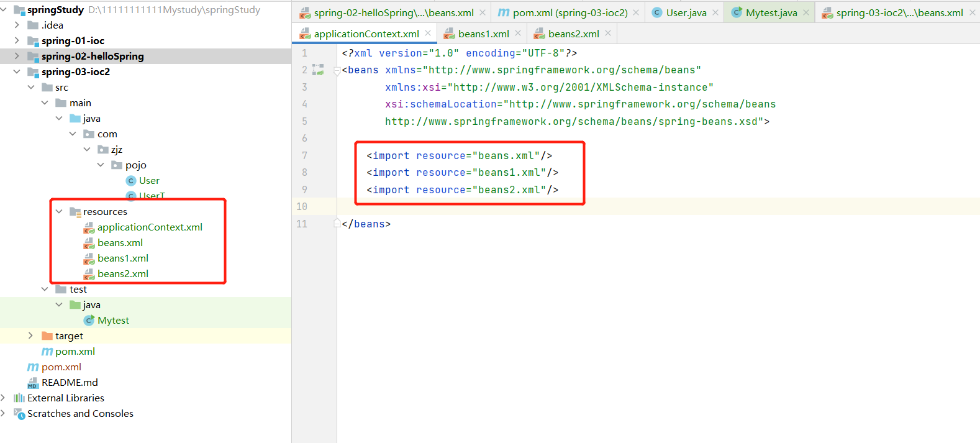The width and height of the screenshot is (980, 443).
Task: Close the Mytest.java tab
Action: click(x=806, y=12)
